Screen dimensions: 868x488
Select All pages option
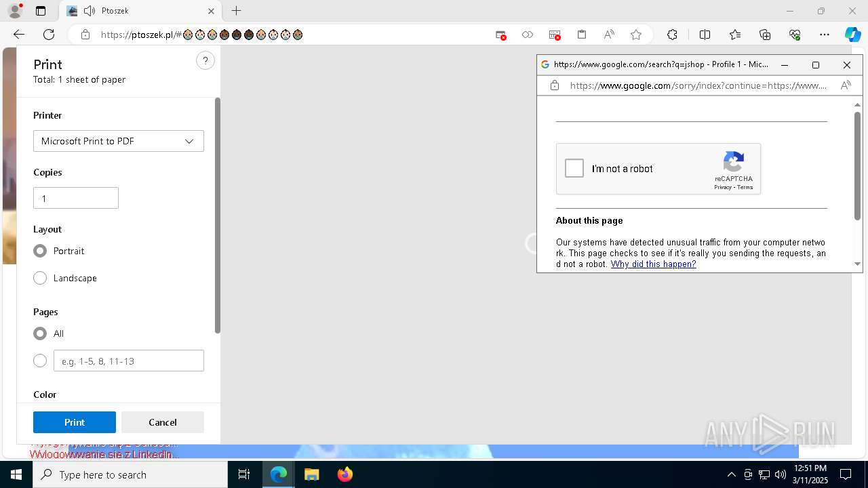point(40,333)
